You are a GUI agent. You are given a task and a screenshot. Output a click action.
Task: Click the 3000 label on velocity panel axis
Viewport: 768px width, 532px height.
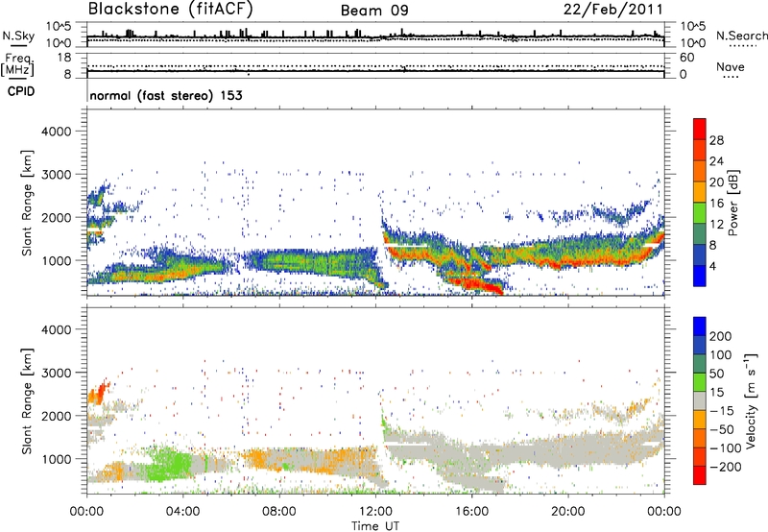tap(57, 373)
